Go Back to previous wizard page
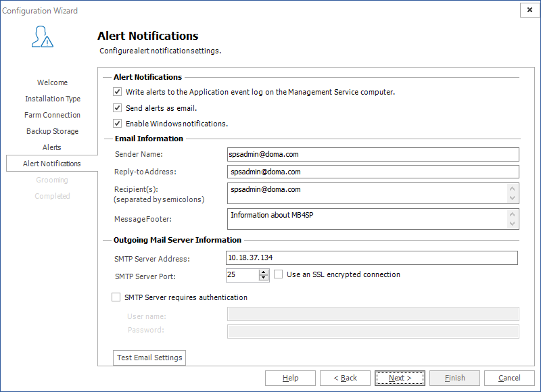541x392 pixels. (x=345, y=378)
